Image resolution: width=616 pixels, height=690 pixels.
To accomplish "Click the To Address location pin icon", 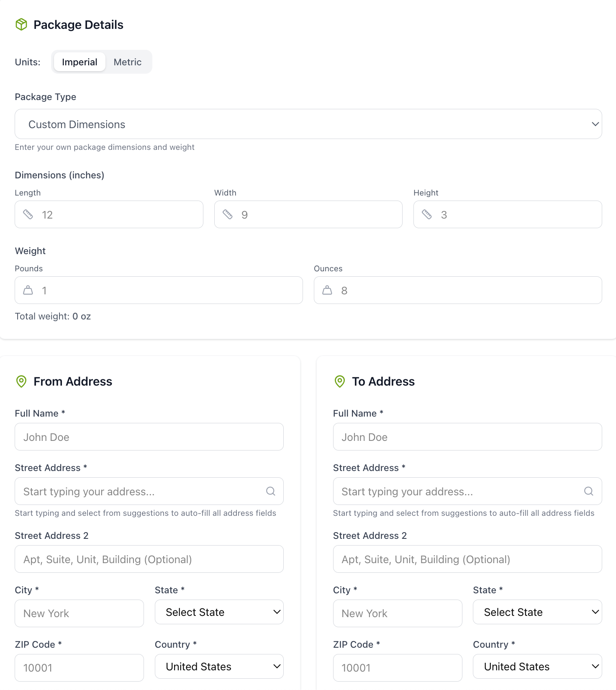I will coord(340,381).
